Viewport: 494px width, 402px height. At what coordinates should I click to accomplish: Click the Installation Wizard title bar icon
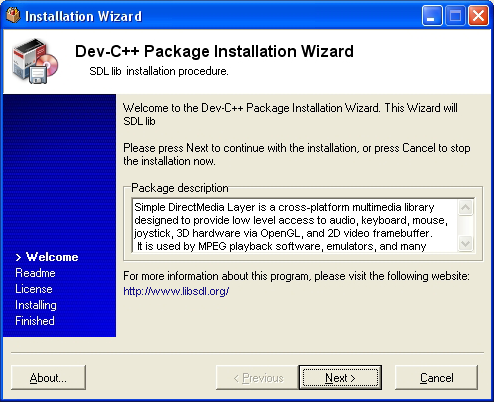13,15
